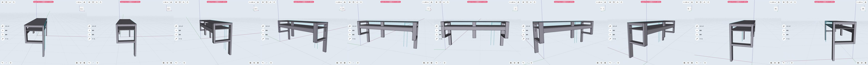
Task: Open the grid size value in the first panel
Action: pos(79,2)
